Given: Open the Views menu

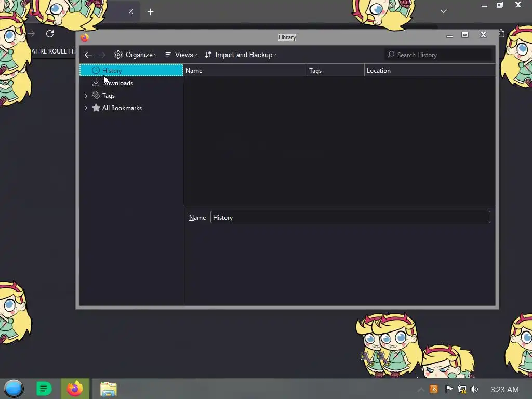Looking at the screenshot, I should click(x=180, y=55).
